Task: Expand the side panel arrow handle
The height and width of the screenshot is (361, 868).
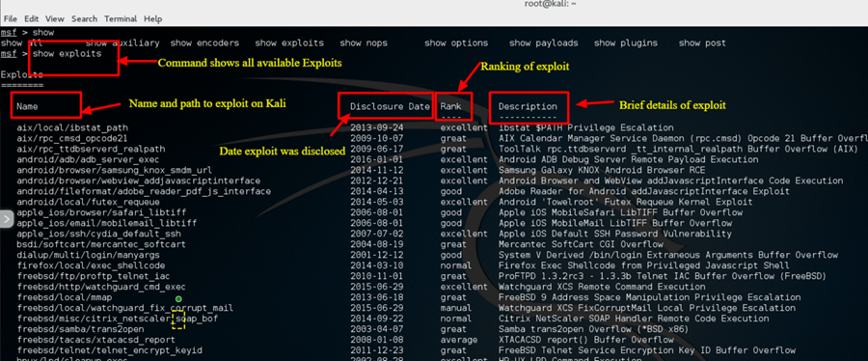Action: click(6, 219)
